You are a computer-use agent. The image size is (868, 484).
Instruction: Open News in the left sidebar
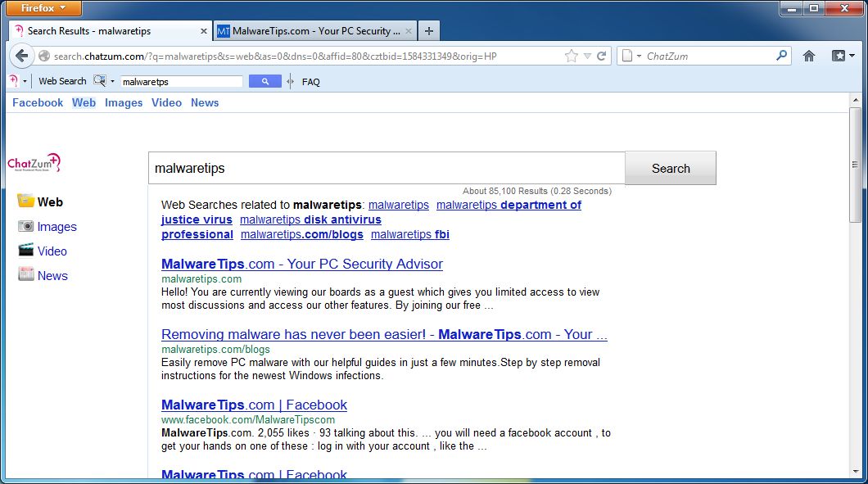[x=52, y=275]
